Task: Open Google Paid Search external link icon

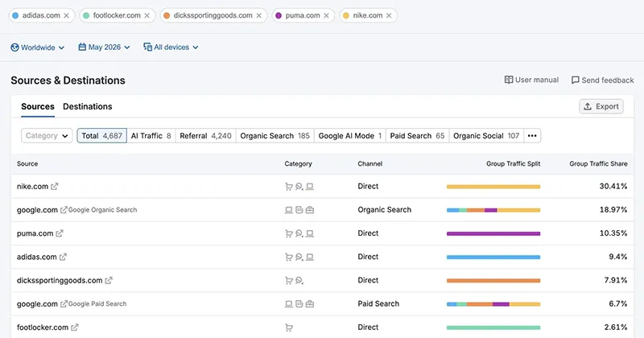Action: 64,304
